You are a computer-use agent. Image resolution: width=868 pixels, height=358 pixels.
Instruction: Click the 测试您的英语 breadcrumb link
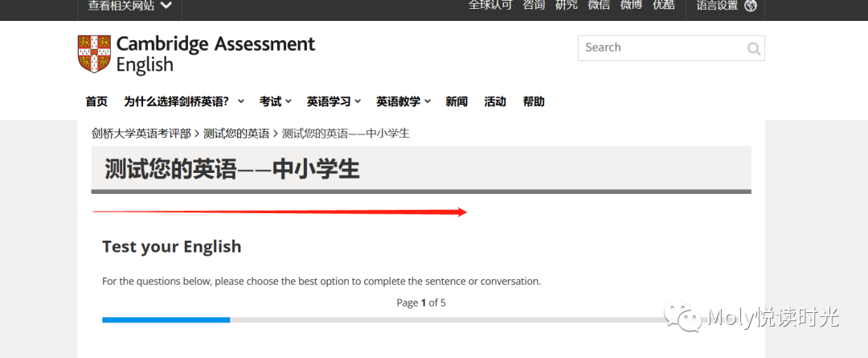click(236, 134)
